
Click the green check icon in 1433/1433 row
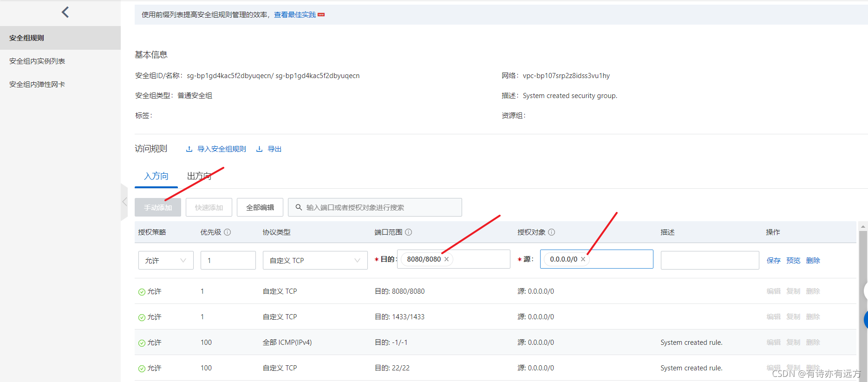tap(142, 317)
